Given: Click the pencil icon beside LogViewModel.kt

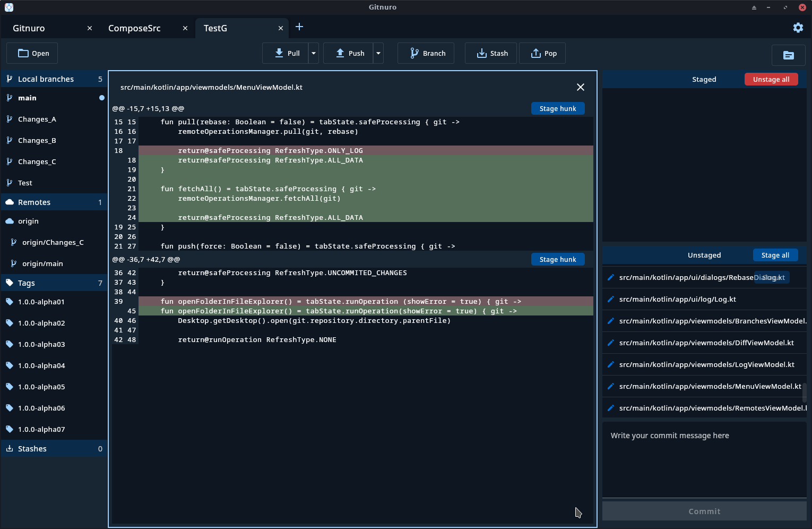Looking at the screenshot, I should pyautogui.click(x=611, y=364).
